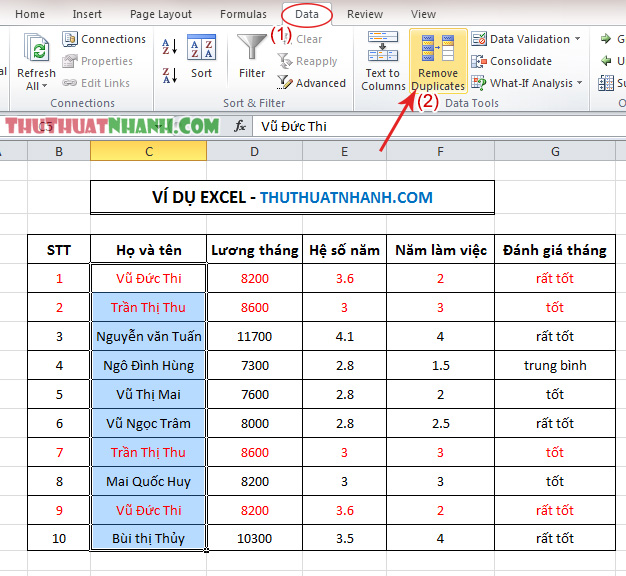Click Reapply filter
Viewport: 626px width, 576px height.
pos(307,61)
